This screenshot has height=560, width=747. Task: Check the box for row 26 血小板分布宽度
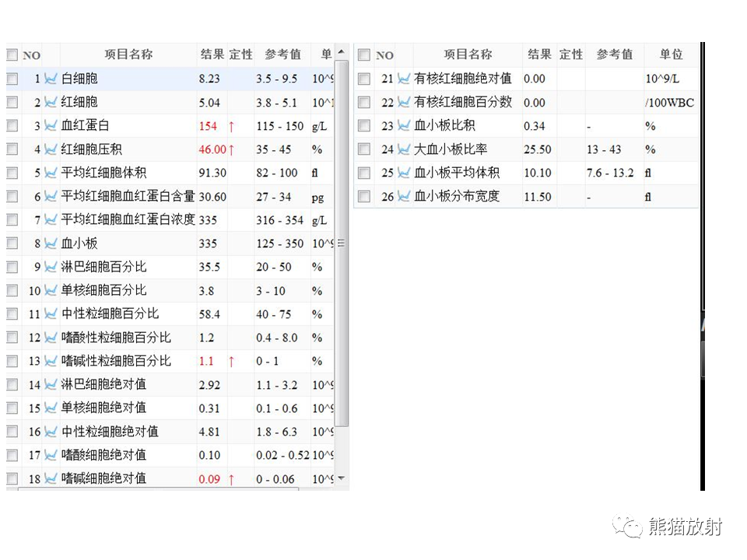(364, 196)
